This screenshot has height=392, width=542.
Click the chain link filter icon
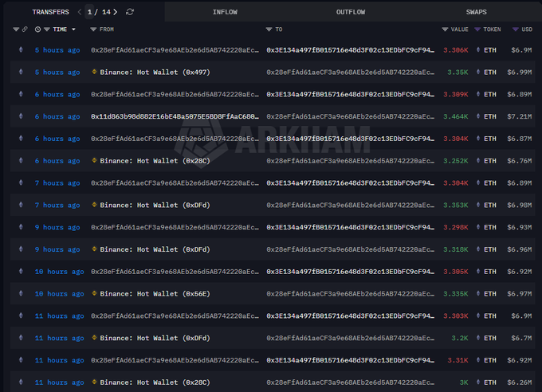(x=25, y=29)
